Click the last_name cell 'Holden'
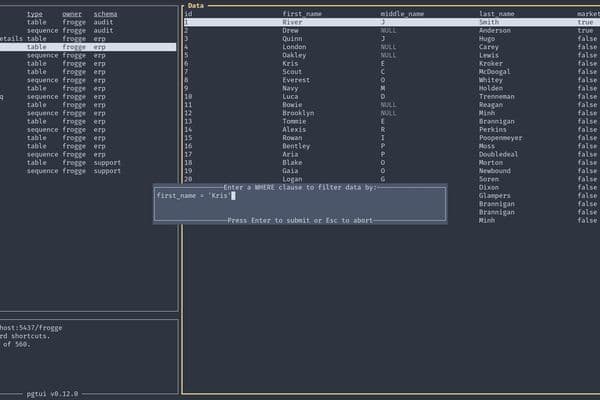The width and height of the screenshot is (600, 400). (x=491, y=88)
